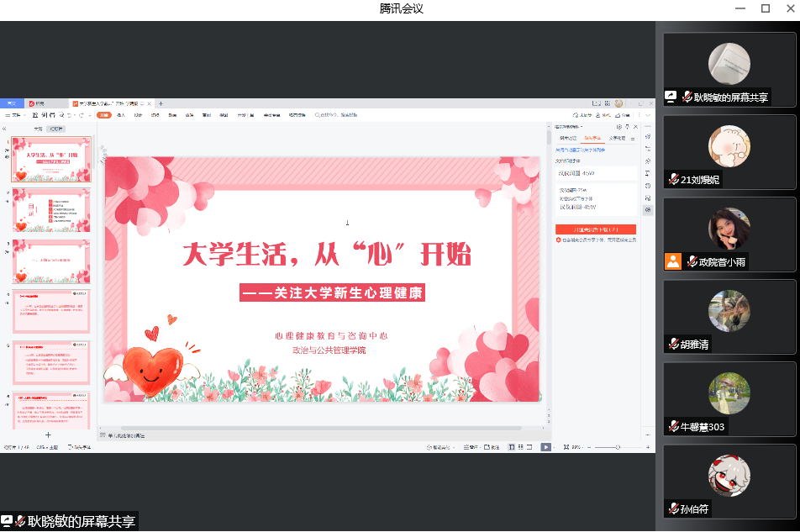The height and width of the screenshot is (532, 800).
Task: Open the 开始 ribbon tab
Action: 104,115
